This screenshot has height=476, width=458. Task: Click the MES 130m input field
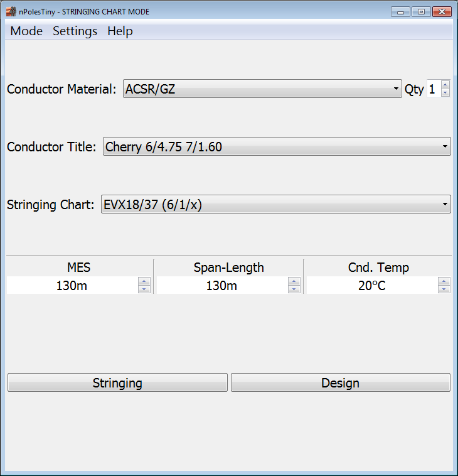(x=73, y=285)
